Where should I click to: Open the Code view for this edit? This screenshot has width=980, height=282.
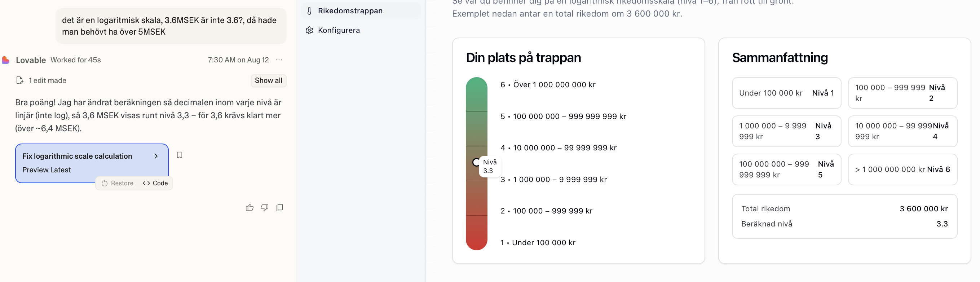tap(155, 183)
